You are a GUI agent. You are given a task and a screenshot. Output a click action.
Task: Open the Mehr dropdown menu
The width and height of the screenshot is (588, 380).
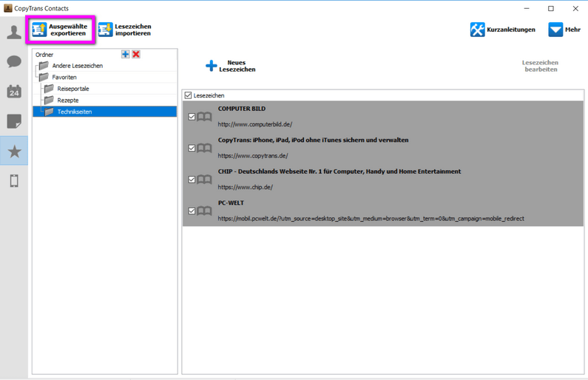point(564,30)
